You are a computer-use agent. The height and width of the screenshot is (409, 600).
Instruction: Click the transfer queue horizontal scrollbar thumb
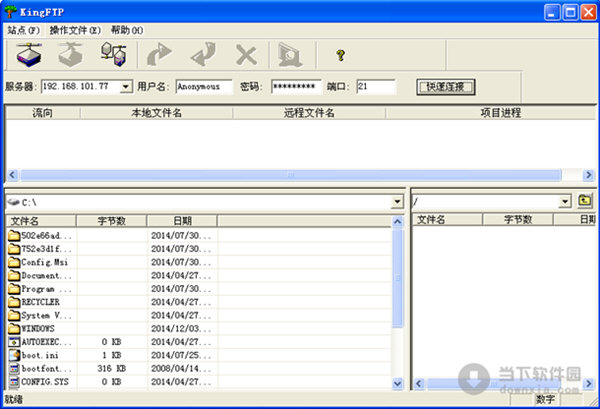tap(291, 175)
